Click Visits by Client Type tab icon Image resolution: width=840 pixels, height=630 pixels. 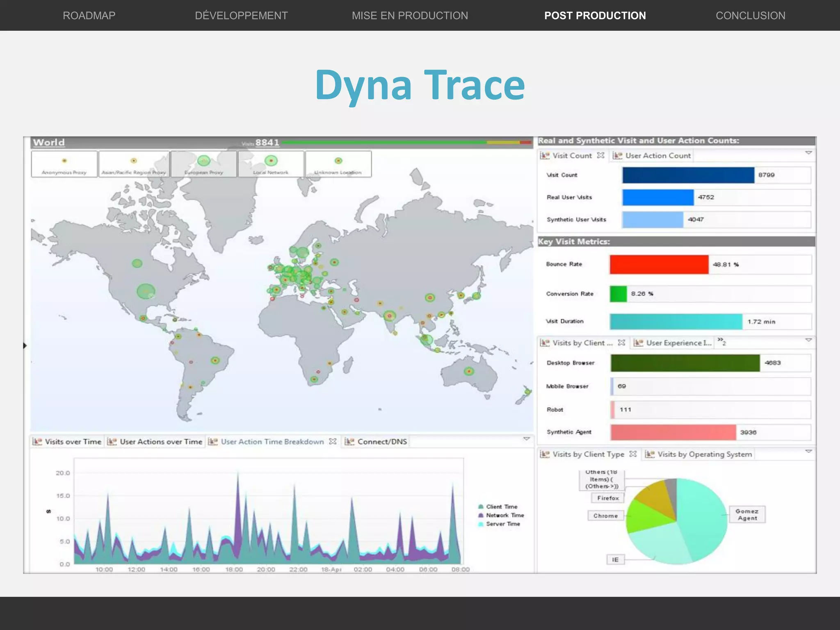click(545, 454)
